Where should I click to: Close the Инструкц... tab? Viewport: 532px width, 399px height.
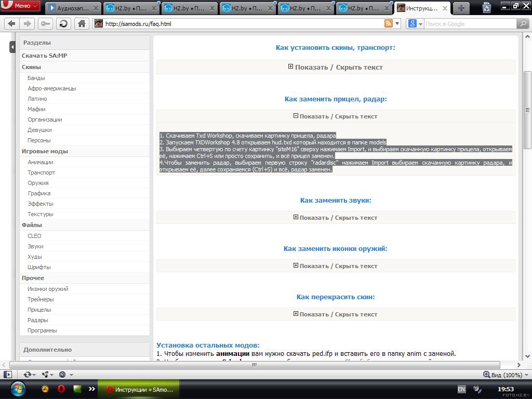tap(445, 8)
